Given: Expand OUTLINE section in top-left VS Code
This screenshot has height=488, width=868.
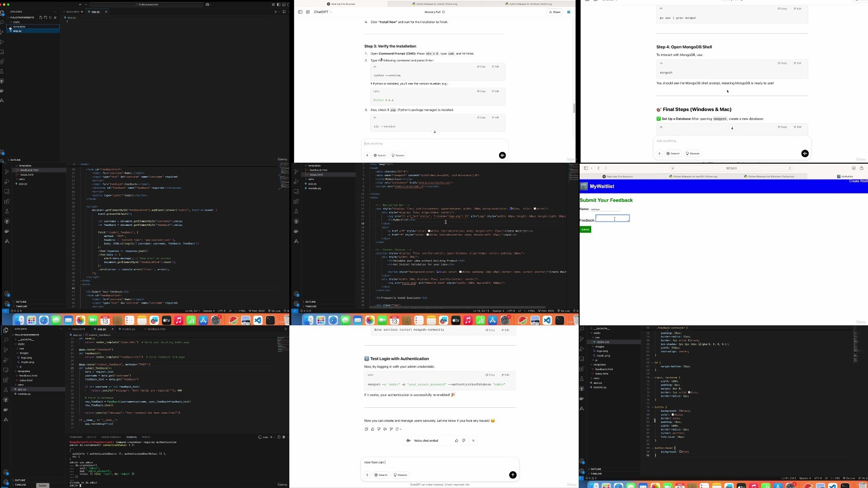Looking at the screenshot, I should pos(16,160).
